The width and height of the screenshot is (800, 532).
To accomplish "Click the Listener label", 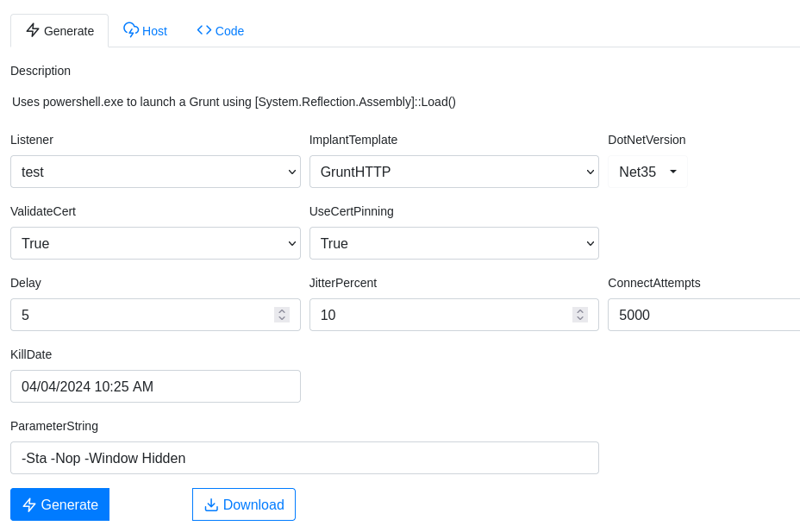I will pyautogui.click(x=32, y=140).
